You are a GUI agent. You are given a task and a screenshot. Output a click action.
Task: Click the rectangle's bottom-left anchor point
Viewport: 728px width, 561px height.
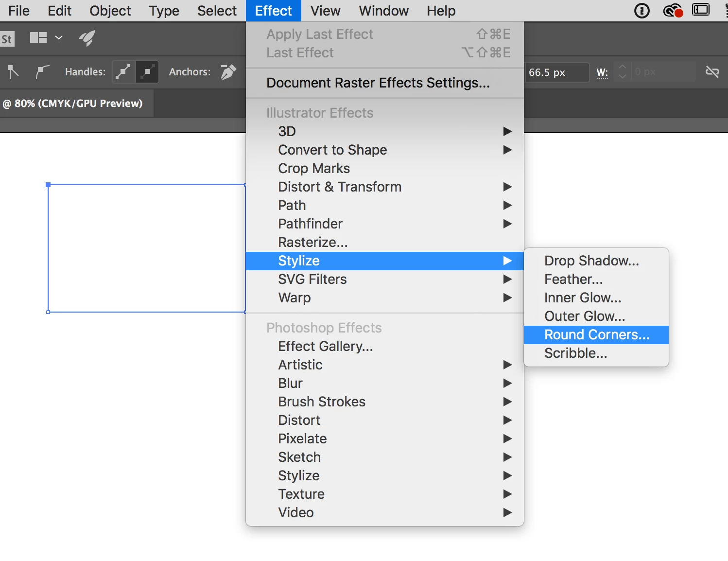[48, 312]
